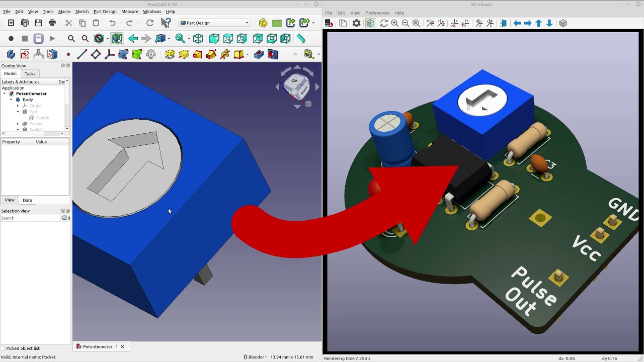Click the Hole red-blue icon

click(x=273, y=54)
